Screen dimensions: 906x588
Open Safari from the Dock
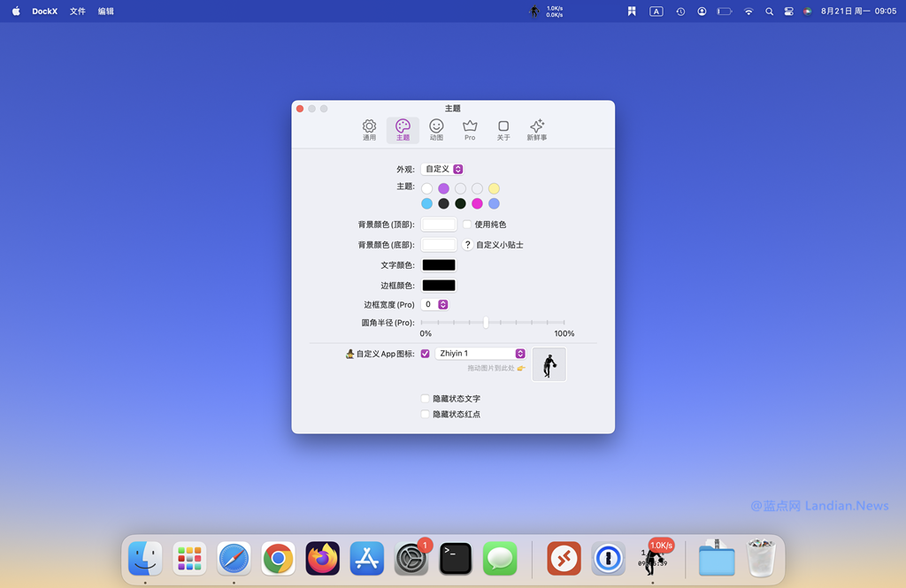click(234, 559)
